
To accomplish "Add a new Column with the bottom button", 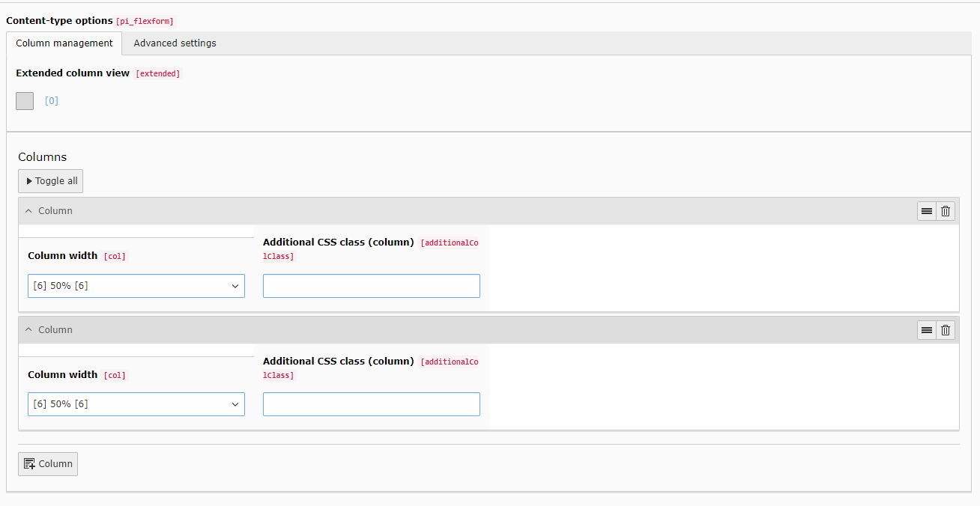I will tap(48, 464).
